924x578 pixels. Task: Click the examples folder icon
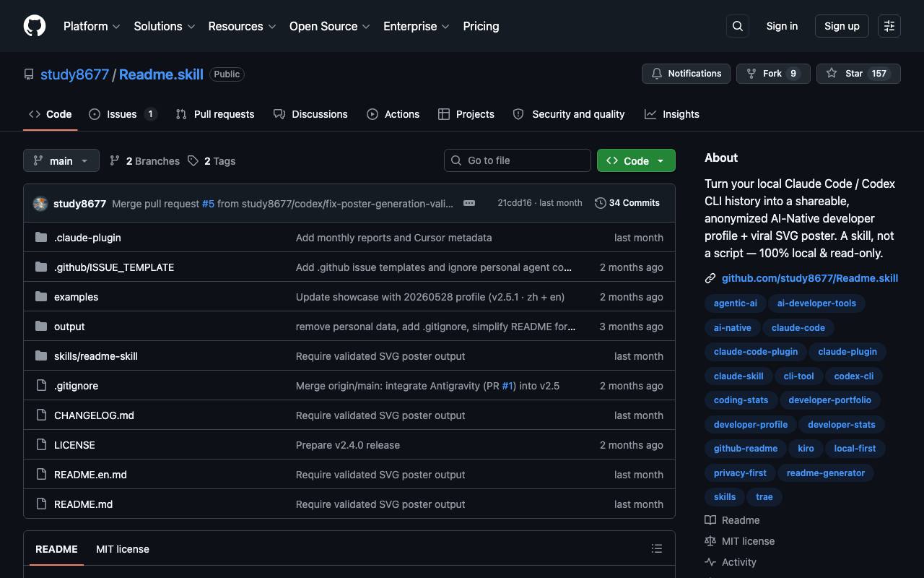coord(41,297)
